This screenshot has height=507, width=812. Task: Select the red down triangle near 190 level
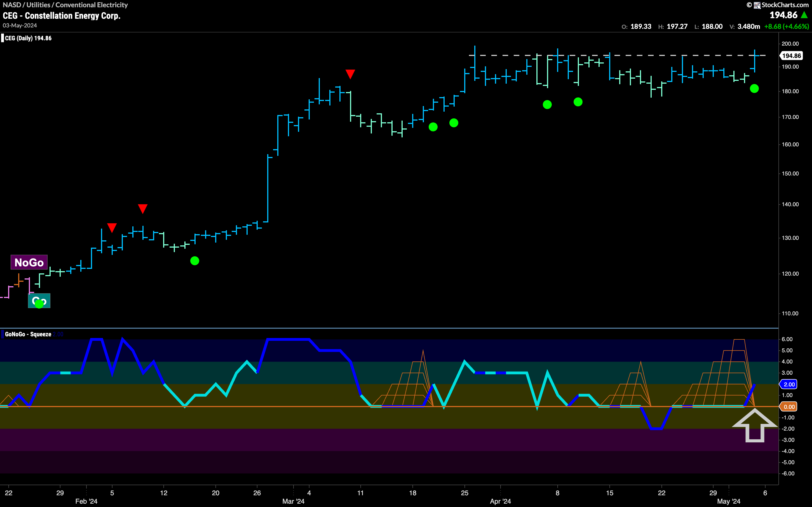tap(350, 74)
